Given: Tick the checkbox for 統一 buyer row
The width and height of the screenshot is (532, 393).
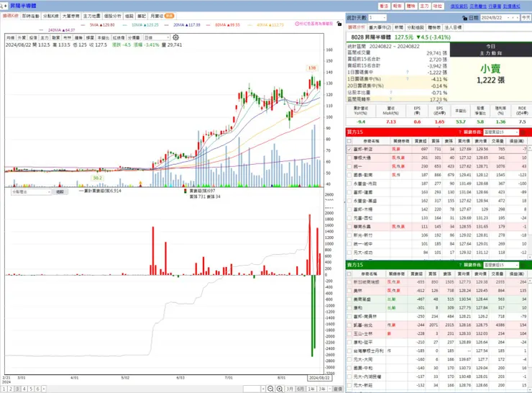Looking at the screenshot, I should click(x=349, y=166).
